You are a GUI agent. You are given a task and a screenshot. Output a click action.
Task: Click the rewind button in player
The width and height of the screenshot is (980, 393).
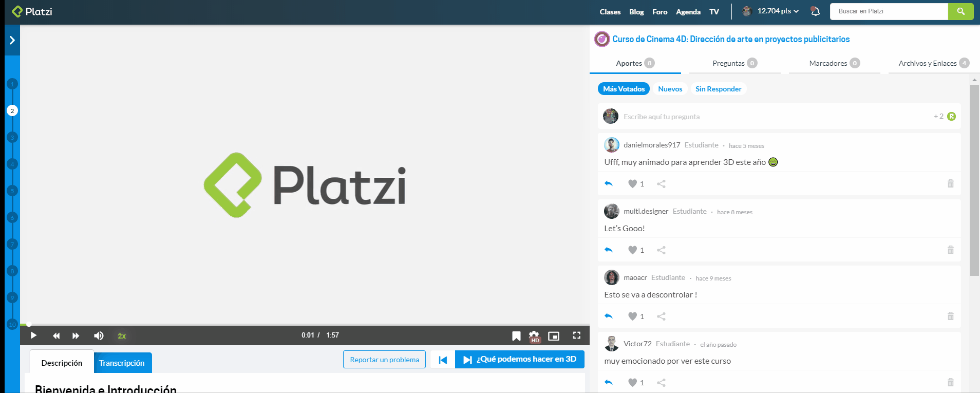56,335
